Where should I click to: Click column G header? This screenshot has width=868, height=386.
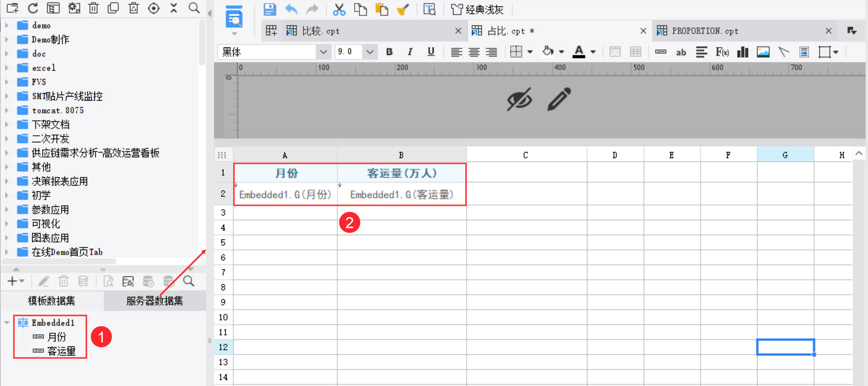coord(785,155)
